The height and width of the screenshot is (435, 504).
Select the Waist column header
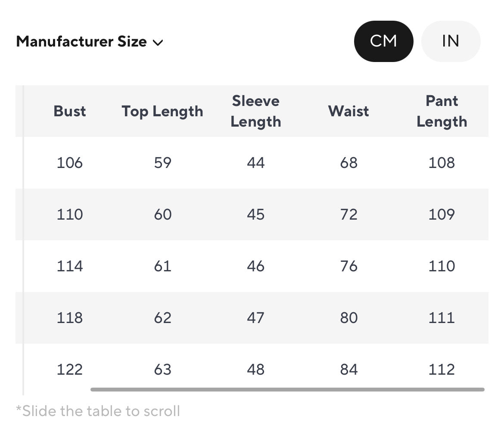(348, 111)
